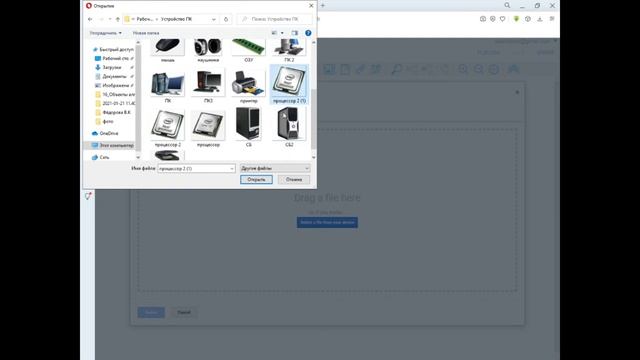
Task: Create a folder with Новая папка
Action: (146, 33)
